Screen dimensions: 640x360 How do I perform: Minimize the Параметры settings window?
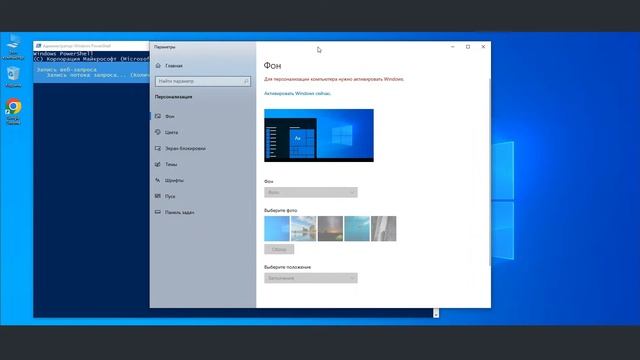pyautogui.click(x=452, y=47)
